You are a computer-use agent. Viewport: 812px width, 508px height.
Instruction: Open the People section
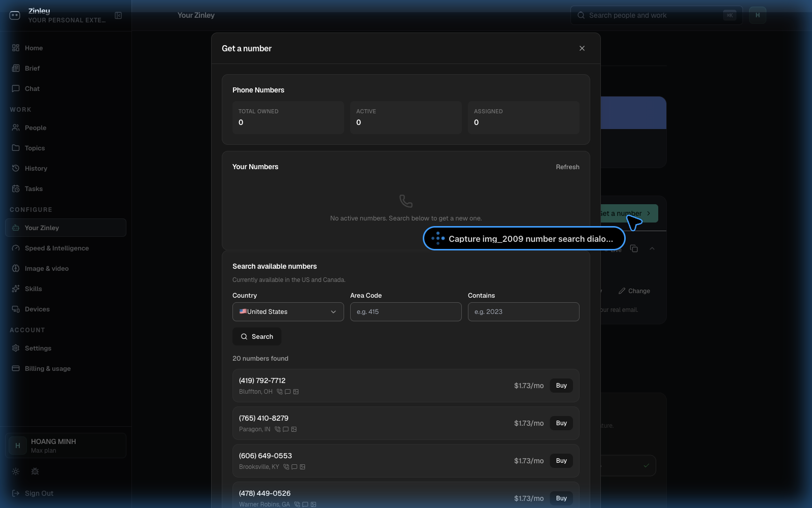(x=65, y=128)
